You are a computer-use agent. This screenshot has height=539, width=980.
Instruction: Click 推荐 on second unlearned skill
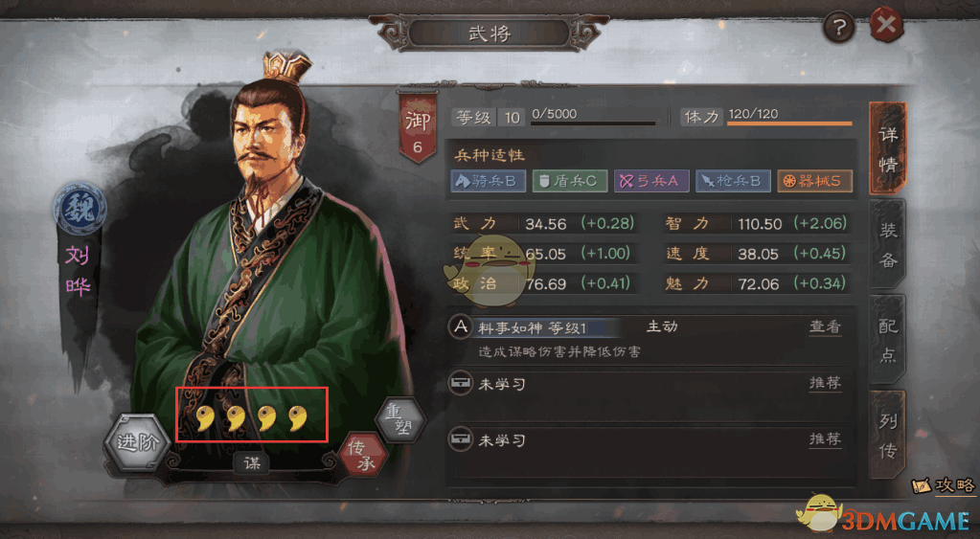click(x=825, y=439)
